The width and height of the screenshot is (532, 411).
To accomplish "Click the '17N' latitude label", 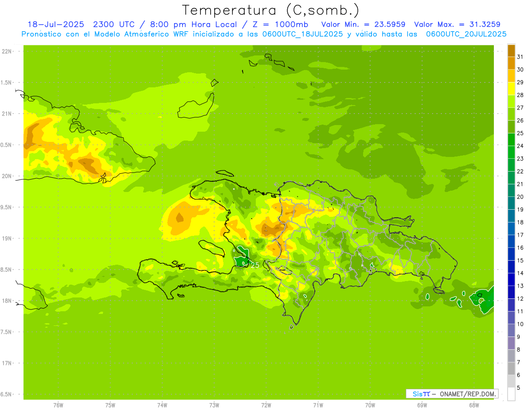I will click(x=6, y=363).
